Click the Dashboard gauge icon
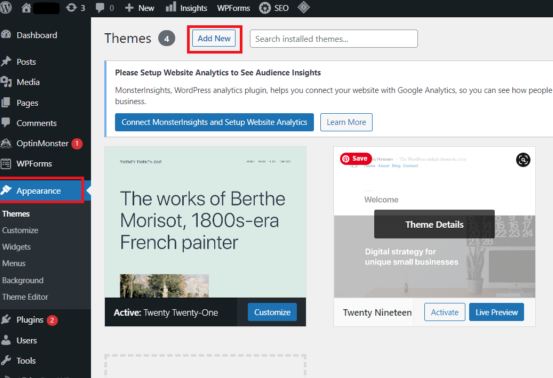 [6, 35]
